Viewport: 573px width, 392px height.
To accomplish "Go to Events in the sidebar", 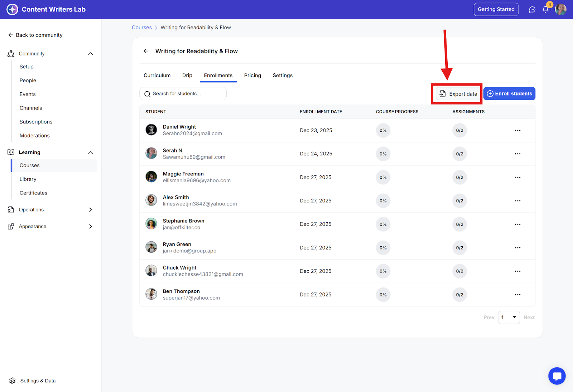I will (x=28, y=95).
